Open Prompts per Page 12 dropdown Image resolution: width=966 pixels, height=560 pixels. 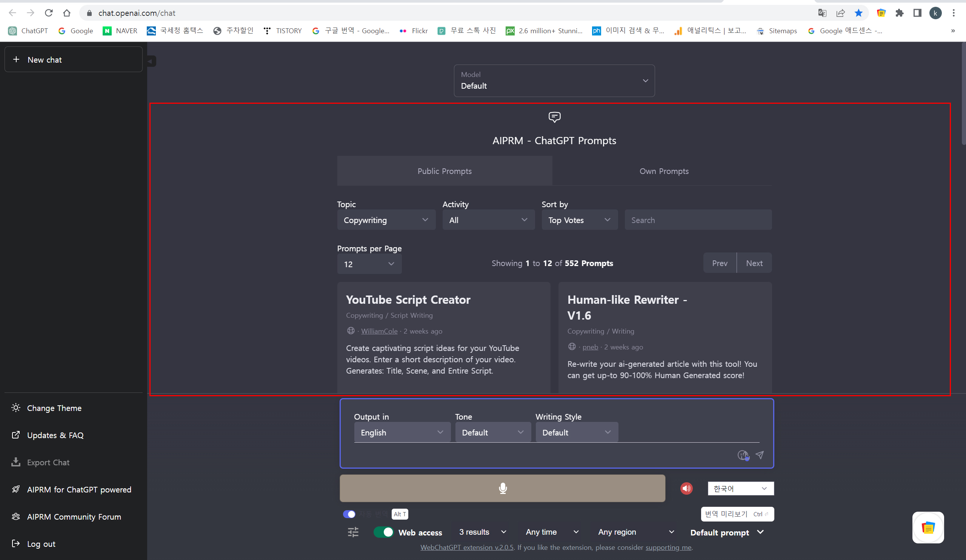pyautogui.click(x=369, y=264)
